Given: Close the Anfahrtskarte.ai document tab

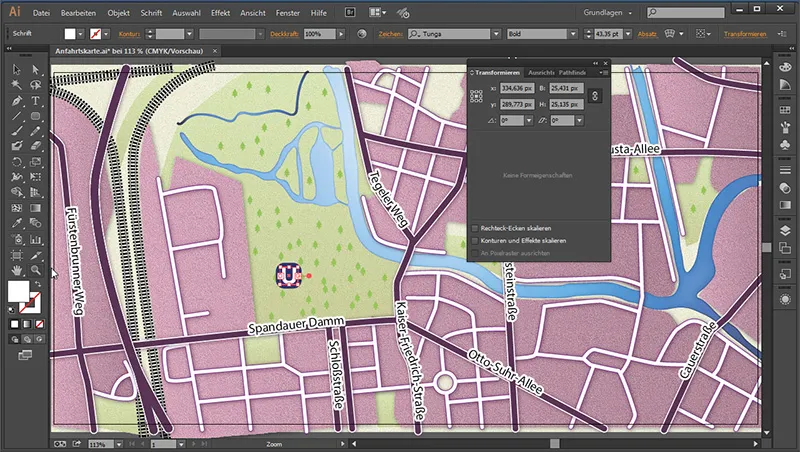Looking at the screenshot, I should 215,51.
